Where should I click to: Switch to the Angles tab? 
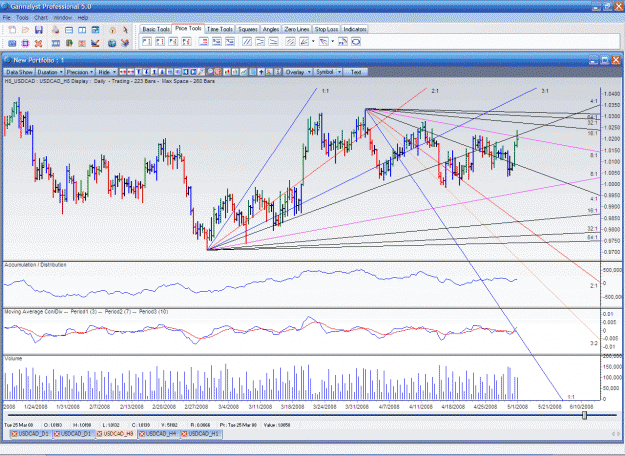click(x=271, y=29)
